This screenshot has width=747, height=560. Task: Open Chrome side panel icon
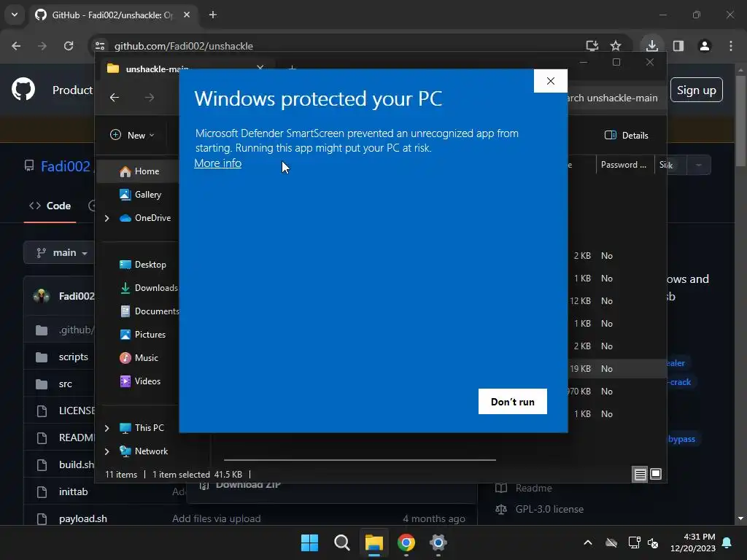(x=678, y=46)
